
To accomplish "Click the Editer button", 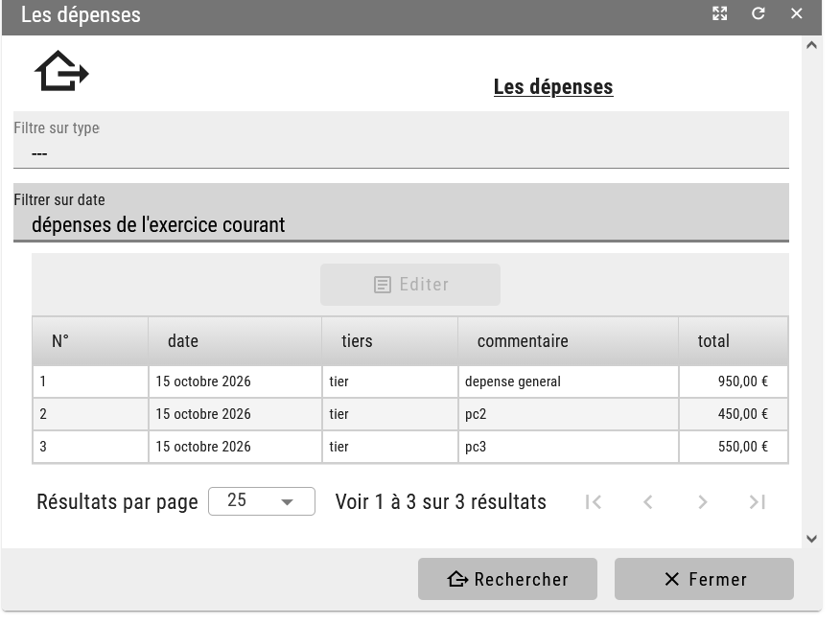I will [410, 285].
